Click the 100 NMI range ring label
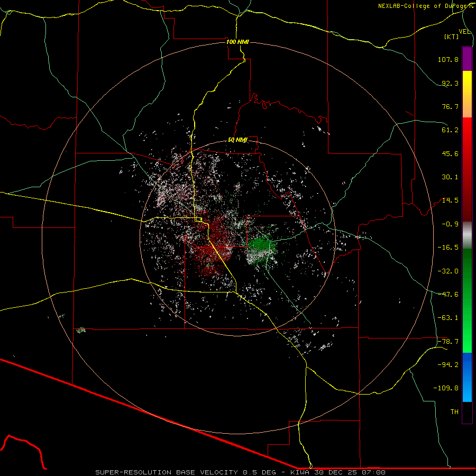 [237, 42]
